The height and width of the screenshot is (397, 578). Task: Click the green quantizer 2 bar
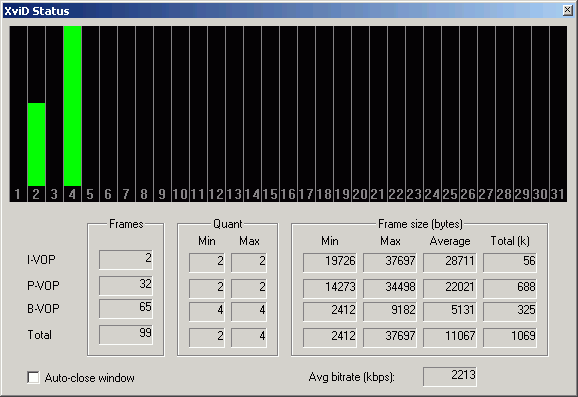[x=36, y=144]
